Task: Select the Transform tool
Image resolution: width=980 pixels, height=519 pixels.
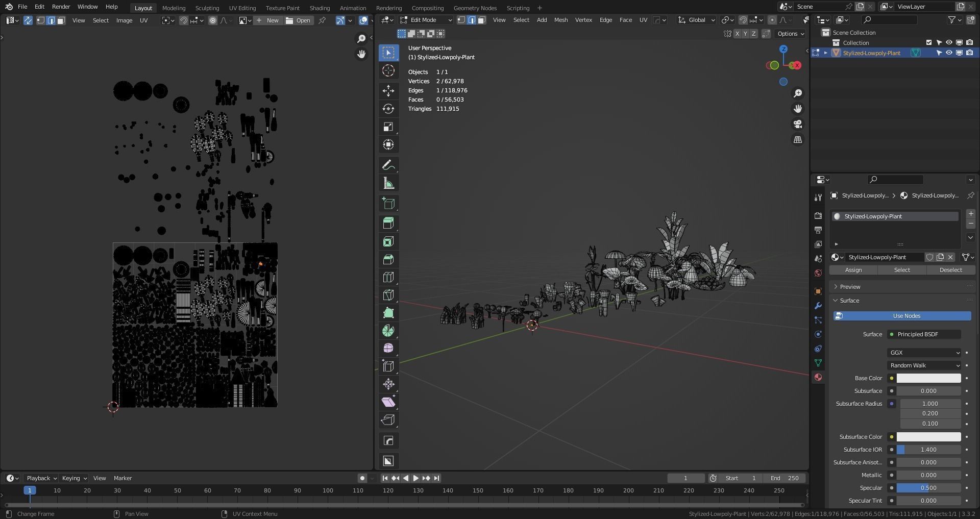Action: 388,144
